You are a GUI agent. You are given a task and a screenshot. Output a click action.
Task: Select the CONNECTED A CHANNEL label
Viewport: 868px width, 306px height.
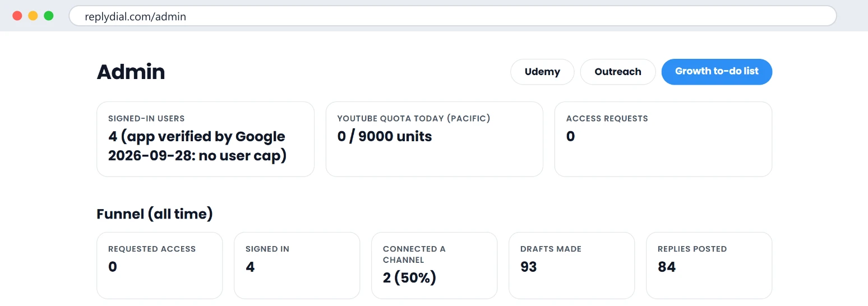pos(414,254)
